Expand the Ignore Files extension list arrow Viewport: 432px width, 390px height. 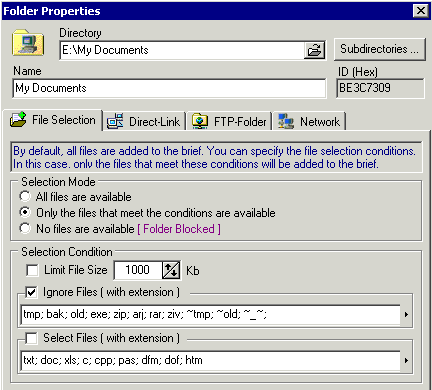[406, 314]
